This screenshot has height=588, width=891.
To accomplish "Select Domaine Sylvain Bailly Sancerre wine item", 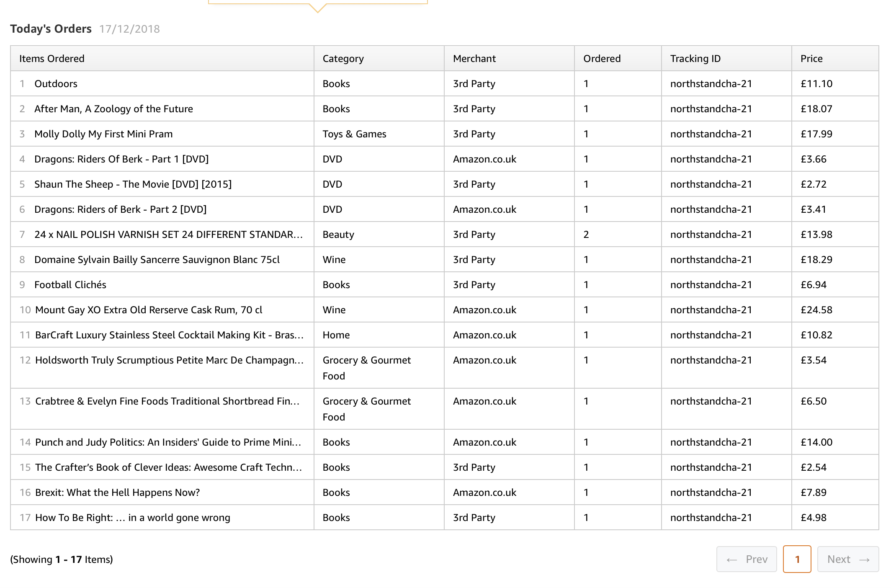I will pyautogui.click(x=157, y=260).
